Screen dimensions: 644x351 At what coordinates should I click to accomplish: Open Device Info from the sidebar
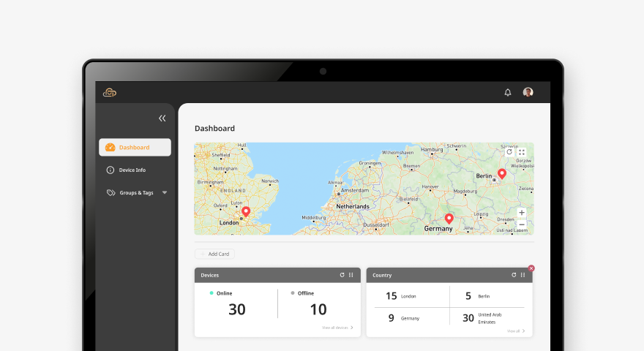(132, 170)
